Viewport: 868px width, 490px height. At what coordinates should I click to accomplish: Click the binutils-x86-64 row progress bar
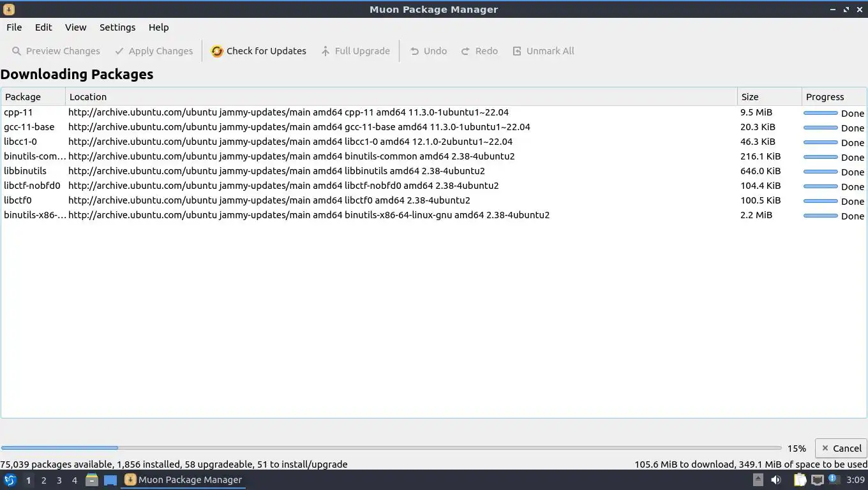tap(820, 216)
